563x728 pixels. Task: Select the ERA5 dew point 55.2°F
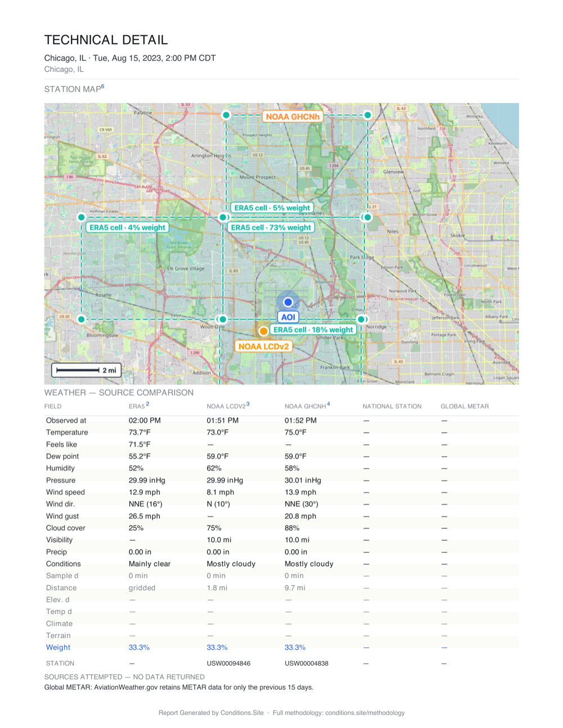(x=140, y=456)
